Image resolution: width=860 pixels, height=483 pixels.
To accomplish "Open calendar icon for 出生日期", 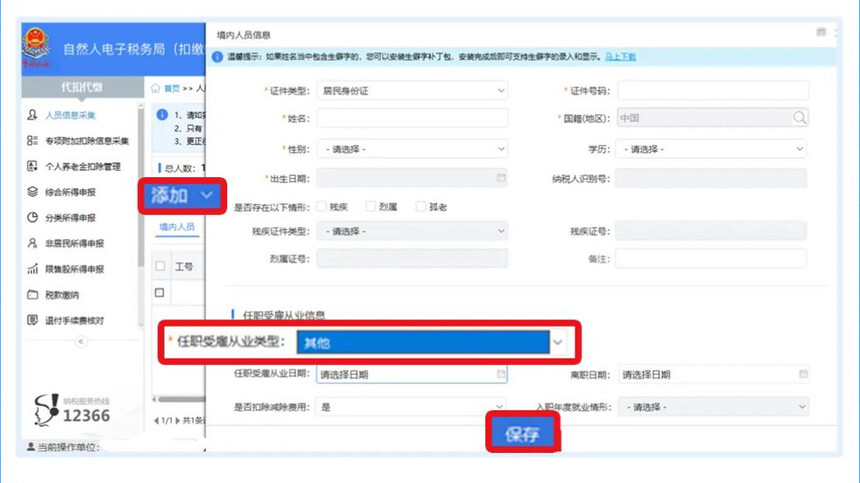I will click(501, 178).
